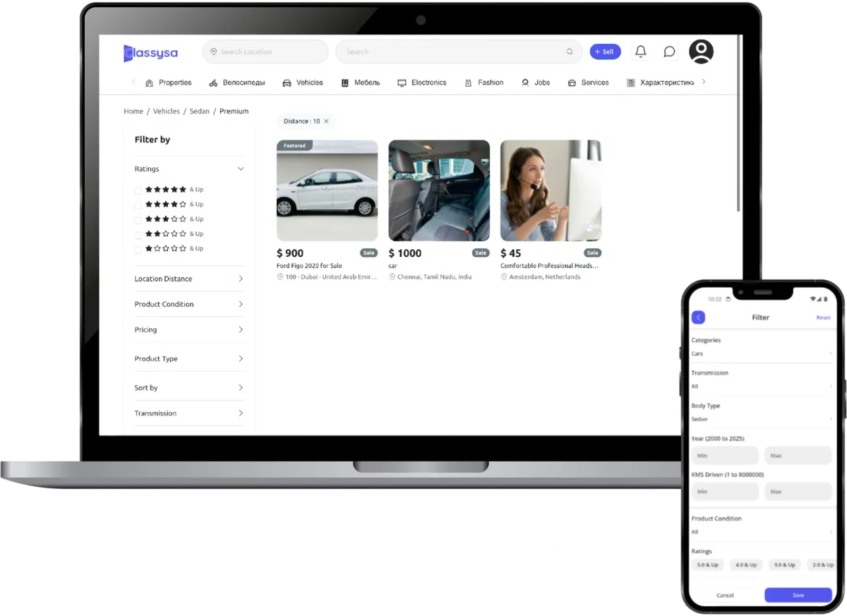Open Categories Cars selector on phone
The width and height of the screenshot is (847, 616).
tap(762, 354)
